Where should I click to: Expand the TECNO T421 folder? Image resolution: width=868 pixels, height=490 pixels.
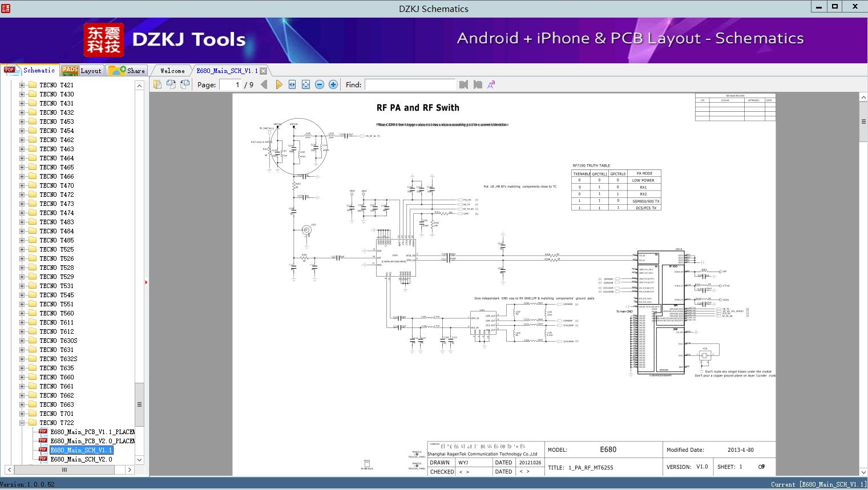pyautogui.click(x=22, y=85)
